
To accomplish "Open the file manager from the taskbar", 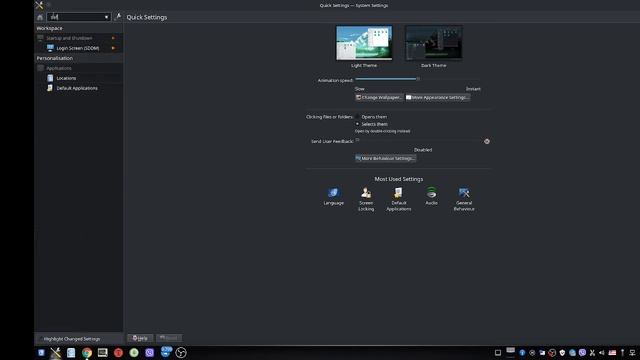I will tap(71, 353).
